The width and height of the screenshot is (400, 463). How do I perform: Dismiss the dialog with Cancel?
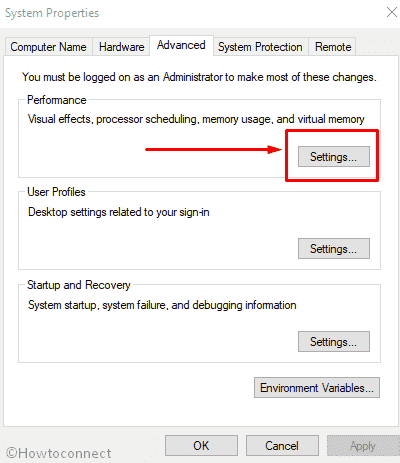[x=282, y=446]
